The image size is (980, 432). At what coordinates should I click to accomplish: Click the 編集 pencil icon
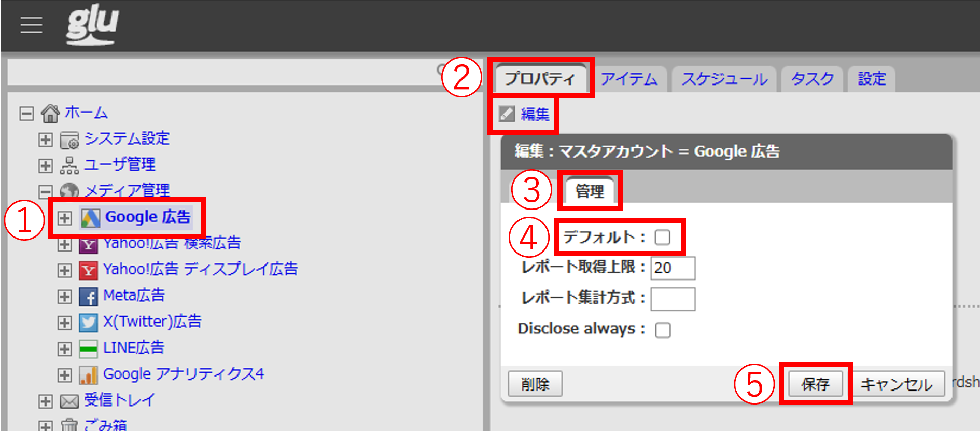pos(507,114)
